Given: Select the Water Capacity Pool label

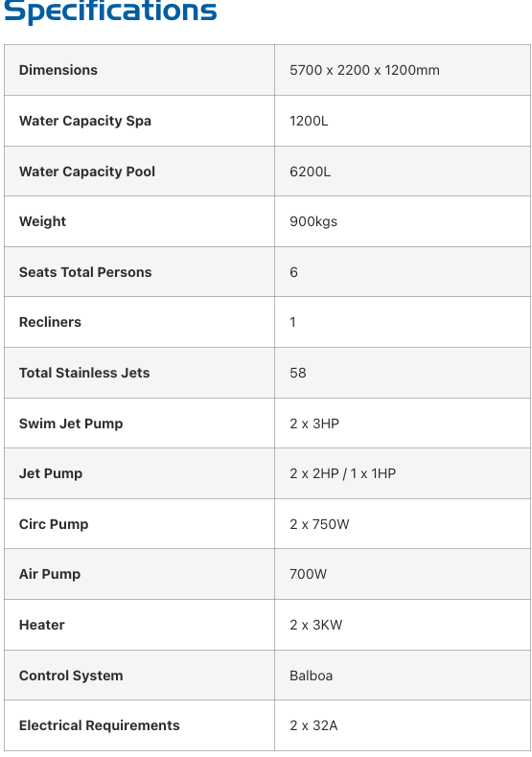Looking at the screenshot, I should (87, 172).
